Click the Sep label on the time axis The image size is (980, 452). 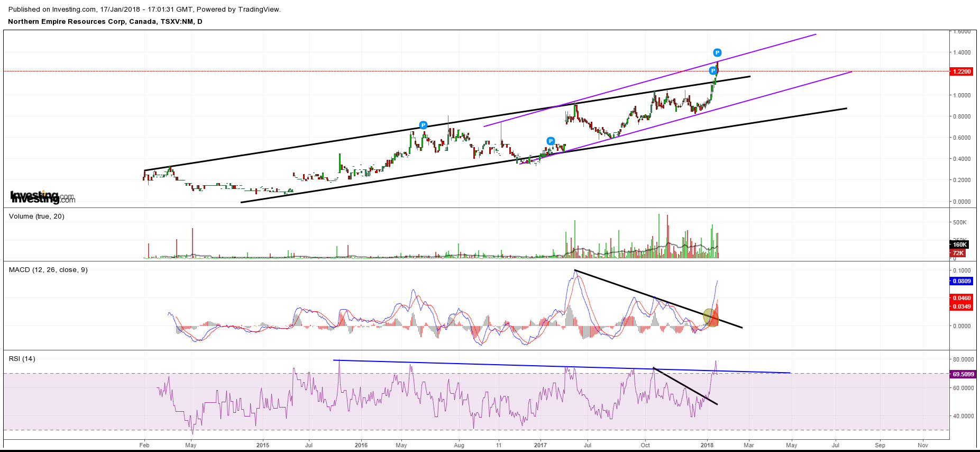(x=880, y=445)
